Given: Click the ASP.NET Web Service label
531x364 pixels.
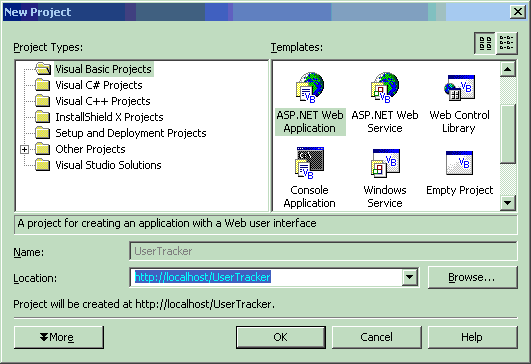Looking at the screenshot, I should (385, 122).
